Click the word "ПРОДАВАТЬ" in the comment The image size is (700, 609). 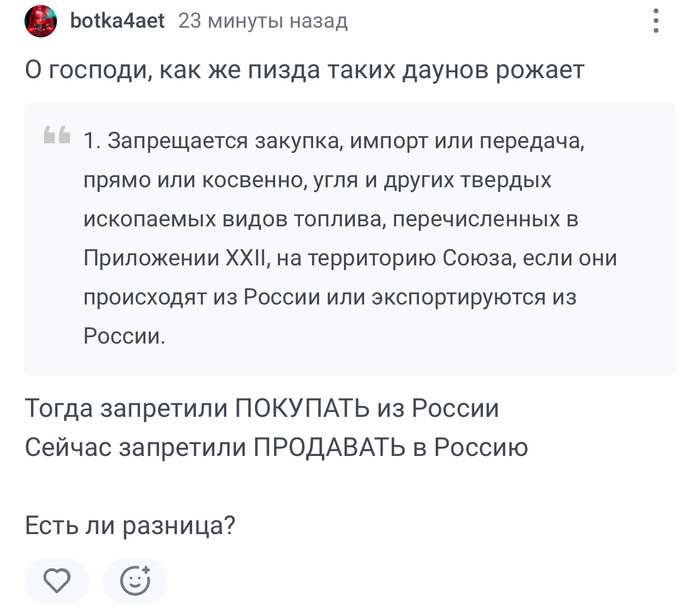(x=329, y=448)
